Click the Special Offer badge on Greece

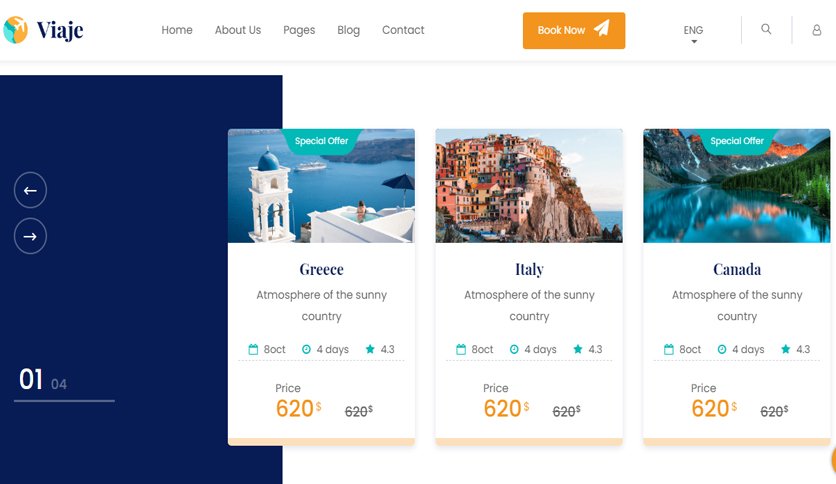pyautogui.click(x=321, y=142)
